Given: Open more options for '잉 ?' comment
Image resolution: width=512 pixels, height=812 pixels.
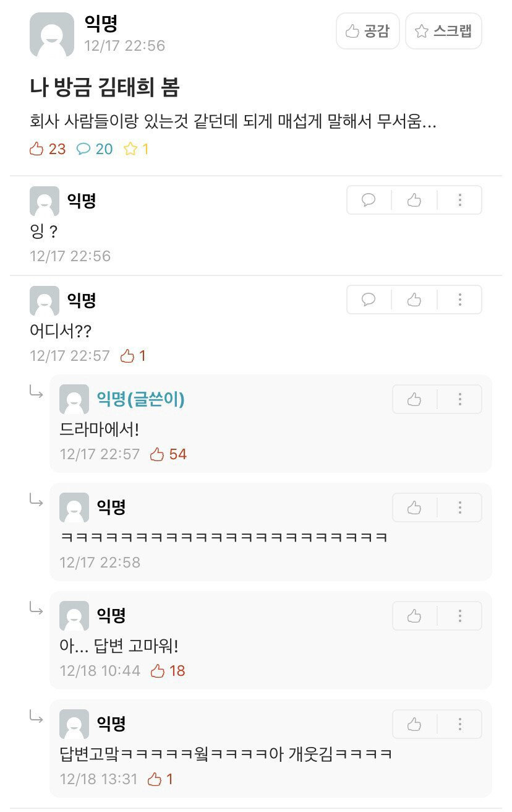Looking at the screenshot, I should point(460,200).
